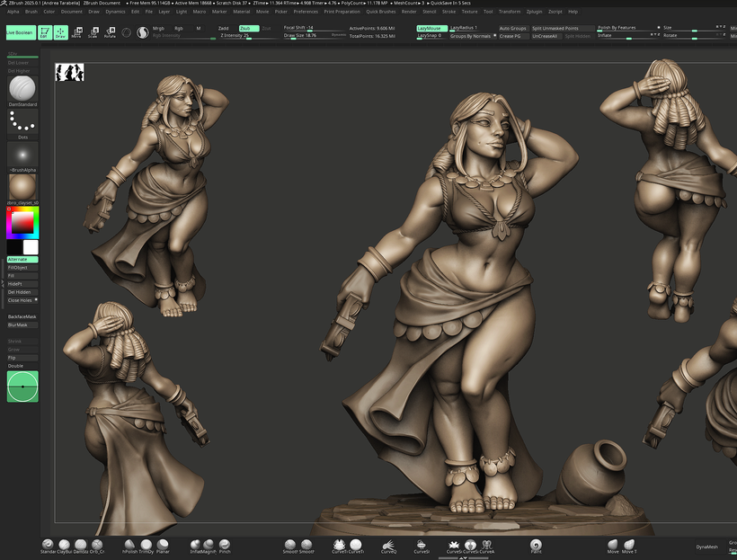
Task: Open the Render menu
Action: (409, 12)
